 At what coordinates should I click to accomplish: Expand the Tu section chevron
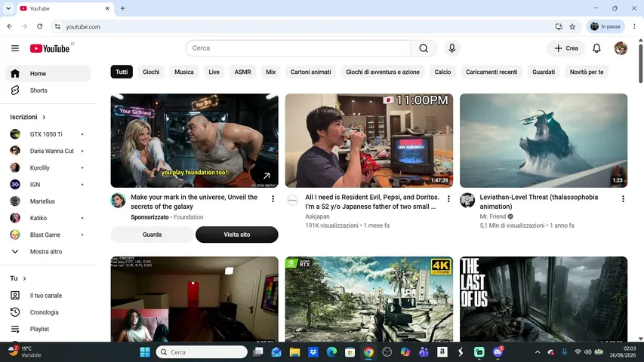pyautogui.click(x=25, y=279)
